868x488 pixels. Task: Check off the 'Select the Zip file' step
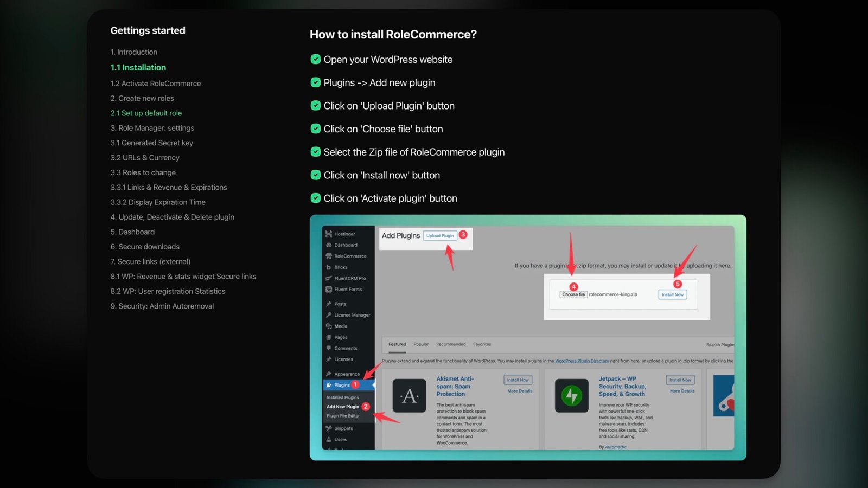[x=316, y=152]
